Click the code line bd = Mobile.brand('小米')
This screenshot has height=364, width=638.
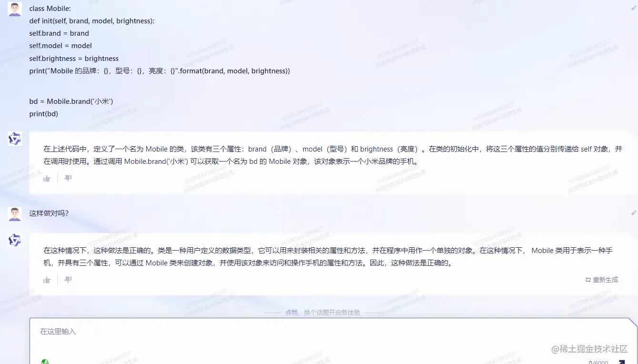coord(71,101)
